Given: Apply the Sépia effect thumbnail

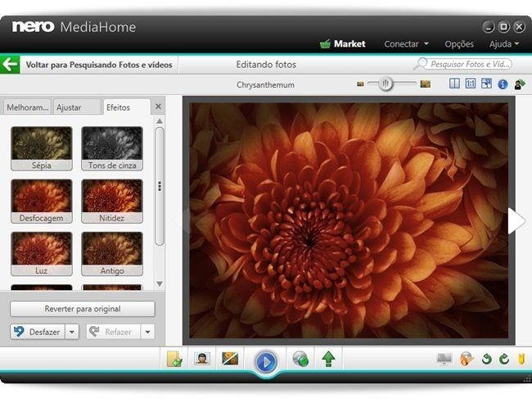Looking at the screenshot, I should click(42, 148).
